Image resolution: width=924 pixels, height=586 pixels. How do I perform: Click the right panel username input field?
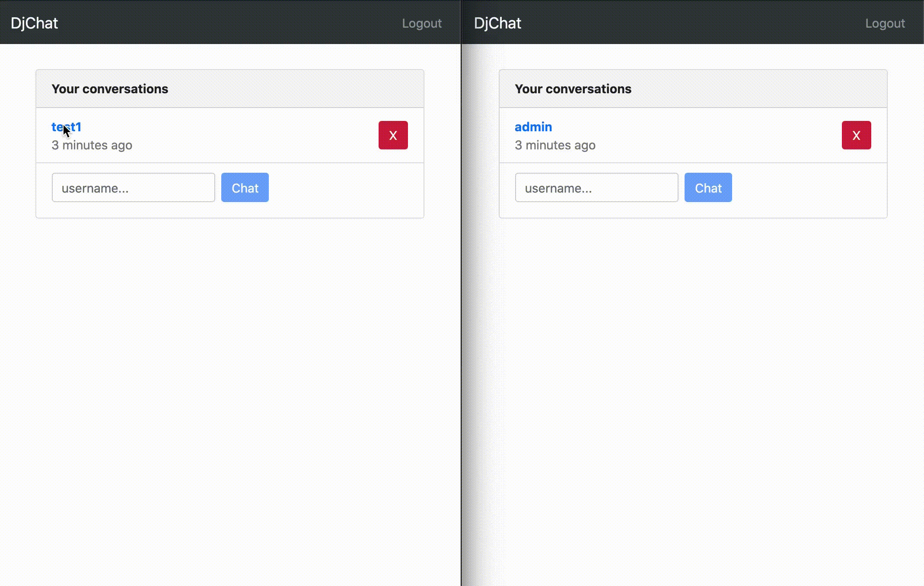596,188
